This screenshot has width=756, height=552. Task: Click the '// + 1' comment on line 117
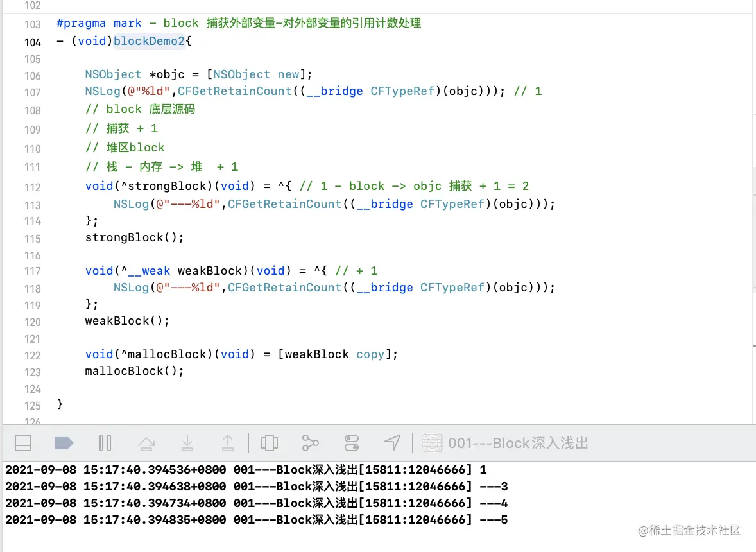pos(356,271)
